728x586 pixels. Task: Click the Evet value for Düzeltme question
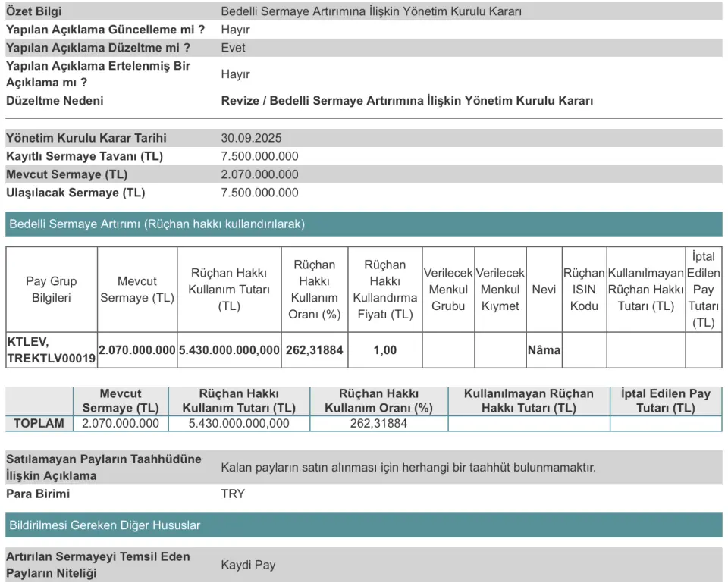coord(233,48)
